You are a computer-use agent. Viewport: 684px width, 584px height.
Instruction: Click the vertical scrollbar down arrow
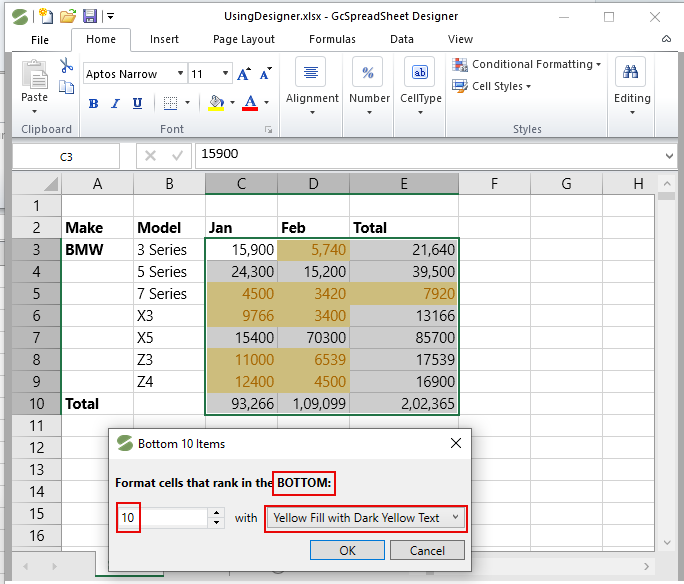667,542
